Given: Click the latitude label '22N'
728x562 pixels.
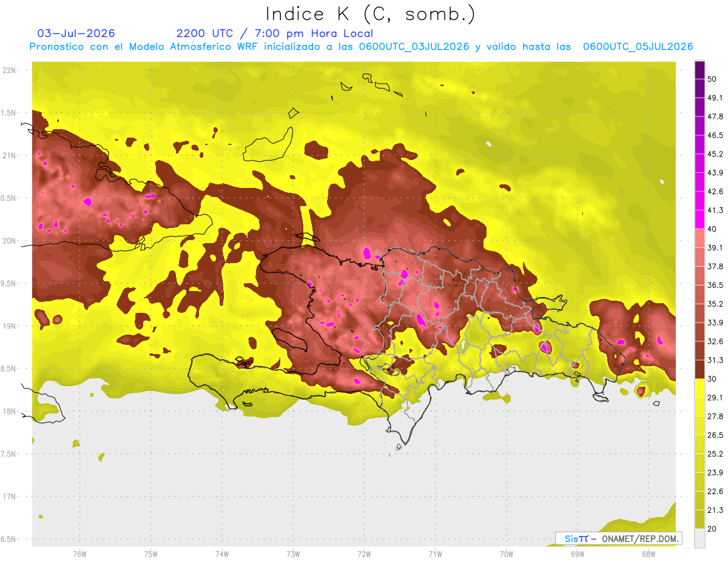Looking at the screenshot, I should [9, 70].
